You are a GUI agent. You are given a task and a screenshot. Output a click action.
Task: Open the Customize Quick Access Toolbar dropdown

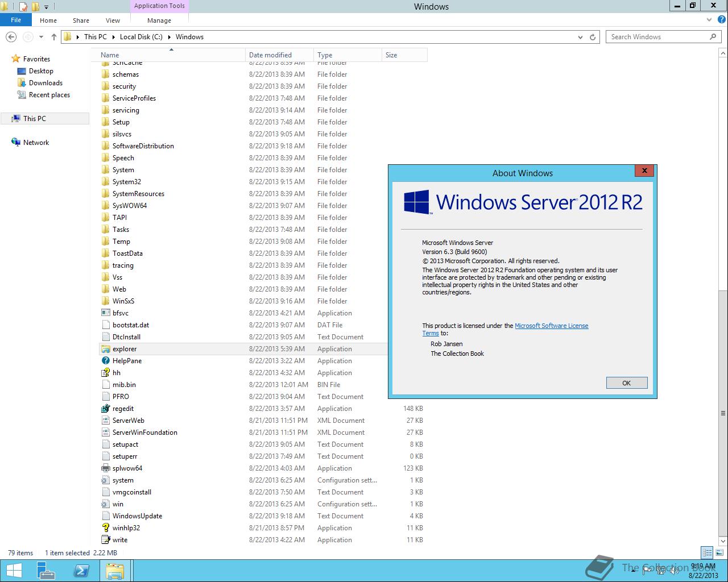(x=47, y=7)
